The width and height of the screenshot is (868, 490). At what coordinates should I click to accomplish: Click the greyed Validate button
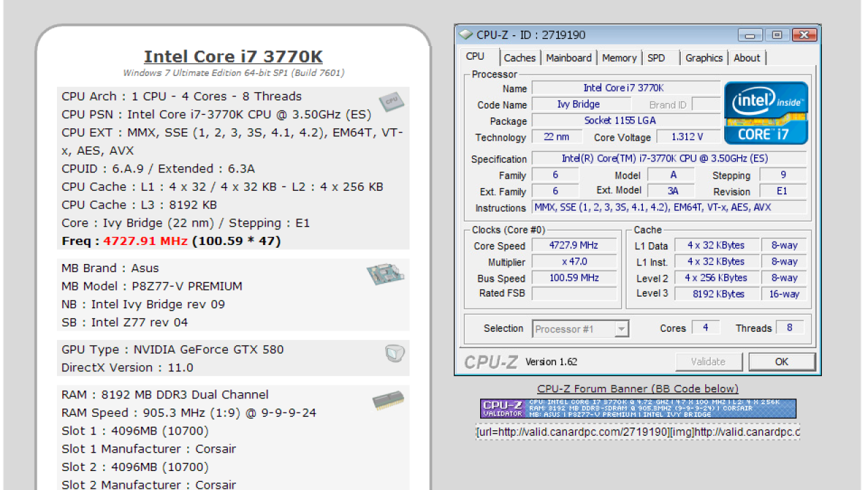coord(709,362)
